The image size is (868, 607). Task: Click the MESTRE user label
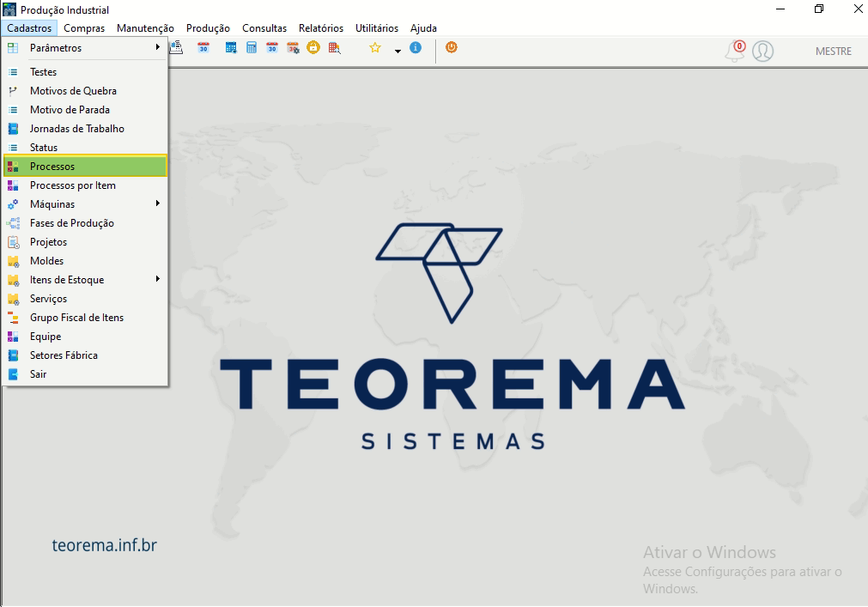(x=833, y=52)
